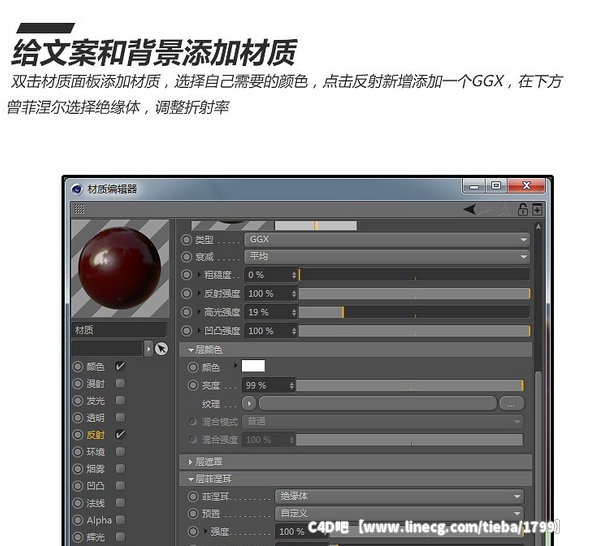Screen dimensions: 594x546
Task: Click animation dot beside 粗糙度
Action: (x=186, y=275)
